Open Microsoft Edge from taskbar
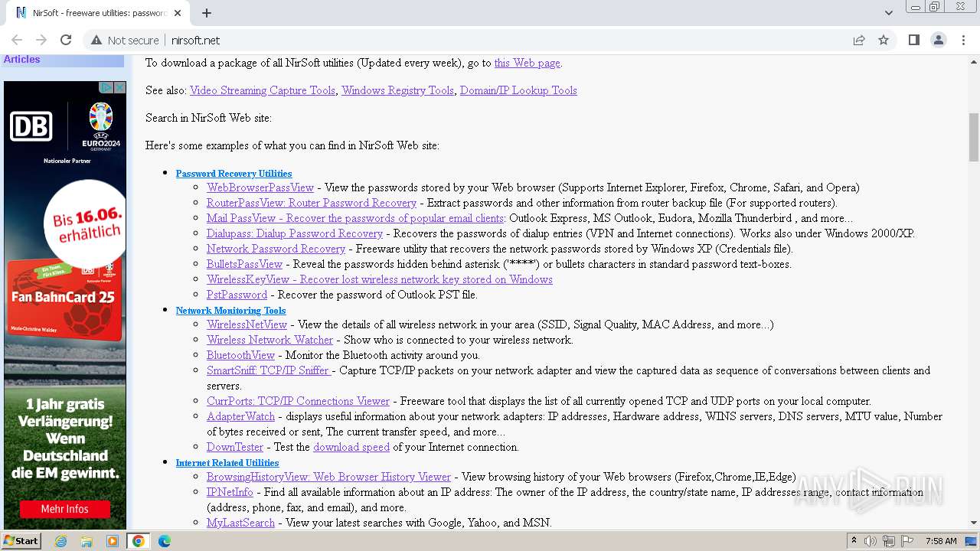Viewport: 980px width, 551px height. pyautogui.click(x=165, y=541)
